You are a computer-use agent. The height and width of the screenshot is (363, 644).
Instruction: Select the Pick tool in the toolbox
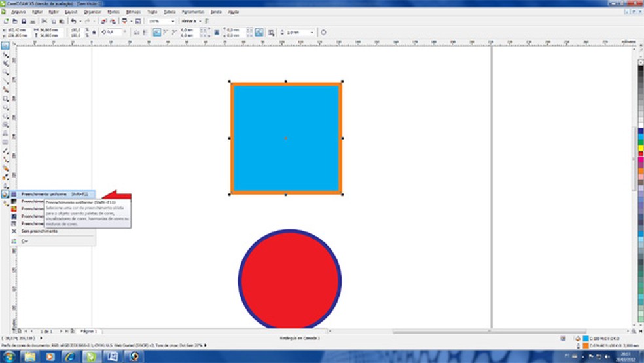coord(5,47)
